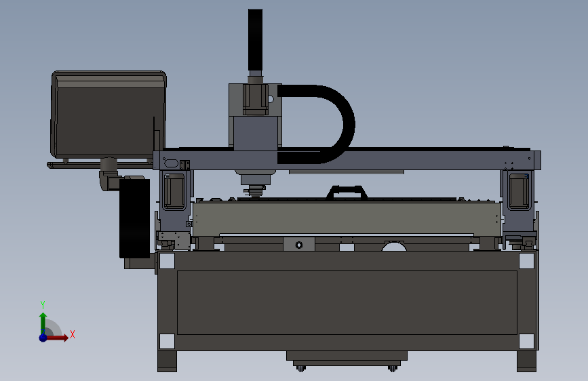This screenshot has height=381, width=588.
Task: Select the large front panel of the machine base
Action: (x=347, y=302)
